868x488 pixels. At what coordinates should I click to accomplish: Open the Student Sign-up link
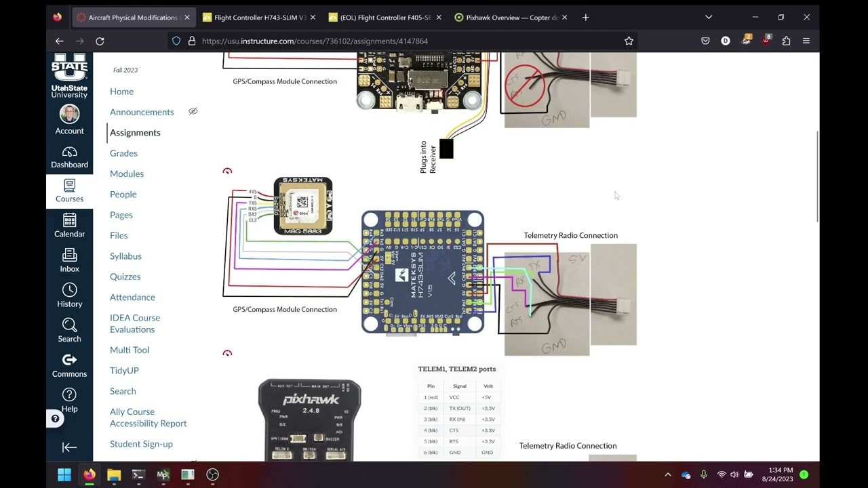pyautogui.click(x=141, y=444)
